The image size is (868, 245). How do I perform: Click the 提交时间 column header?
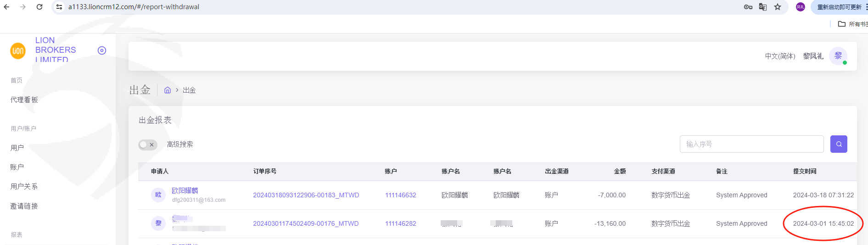805,171
